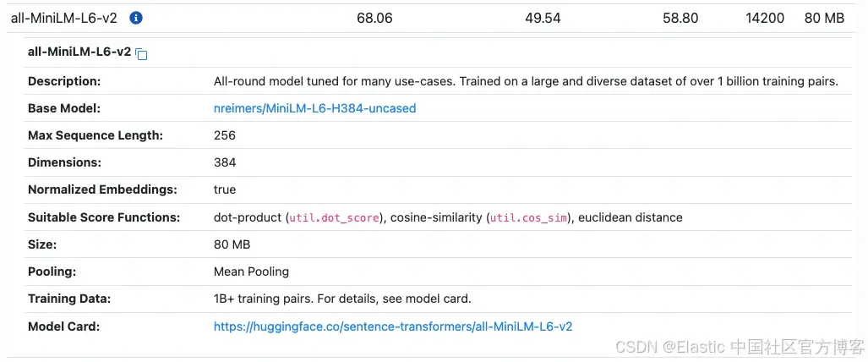This screenshot has height=362, width=868.
Task: Click the Max Sequence Length value 256
Action: point(225,135)
